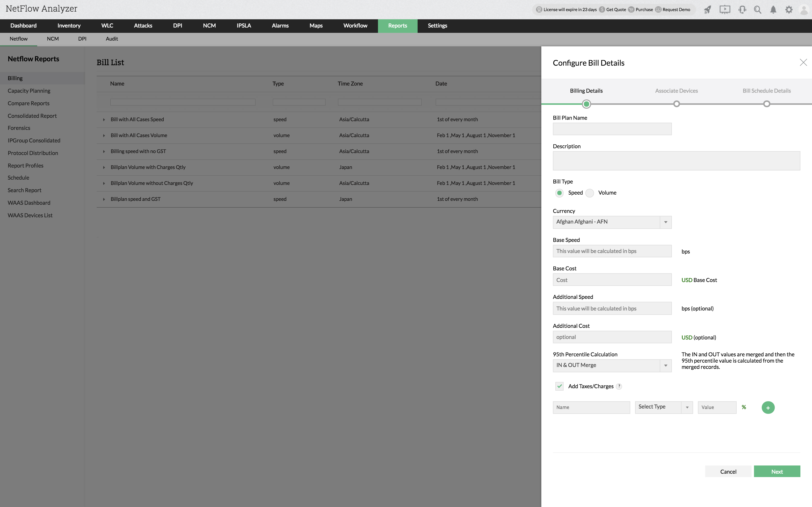Click the gear settings icon

pos(789,10)
